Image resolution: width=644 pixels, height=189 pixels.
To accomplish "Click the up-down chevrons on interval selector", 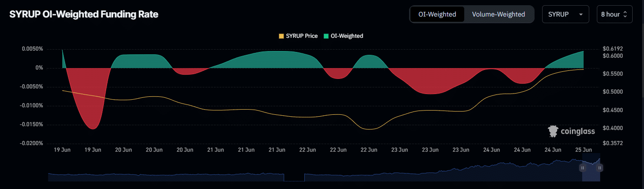I will pos(625,14).
